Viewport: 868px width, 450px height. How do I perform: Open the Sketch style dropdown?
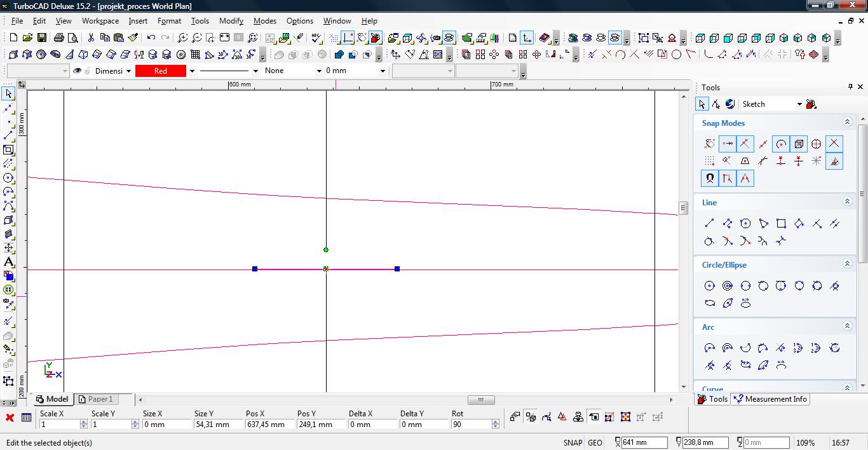click(x=799, y=104)
